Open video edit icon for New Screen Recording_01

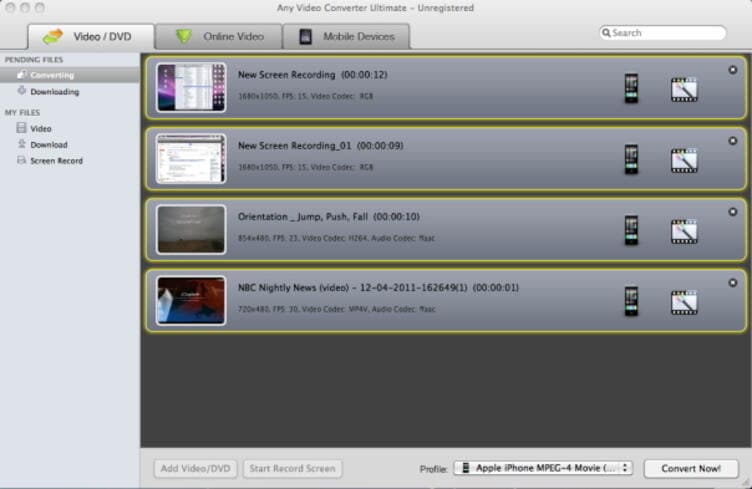[x=684, y=161]
